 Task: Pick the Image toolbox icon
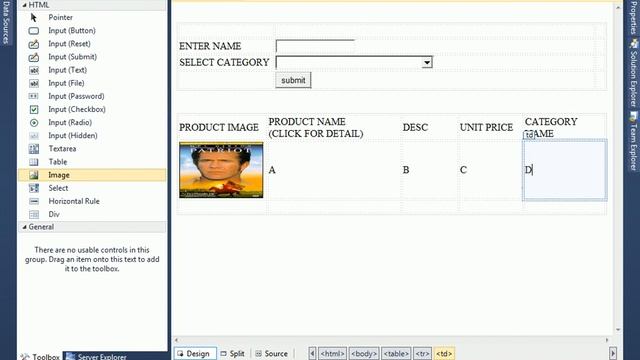tap(34, 175)
